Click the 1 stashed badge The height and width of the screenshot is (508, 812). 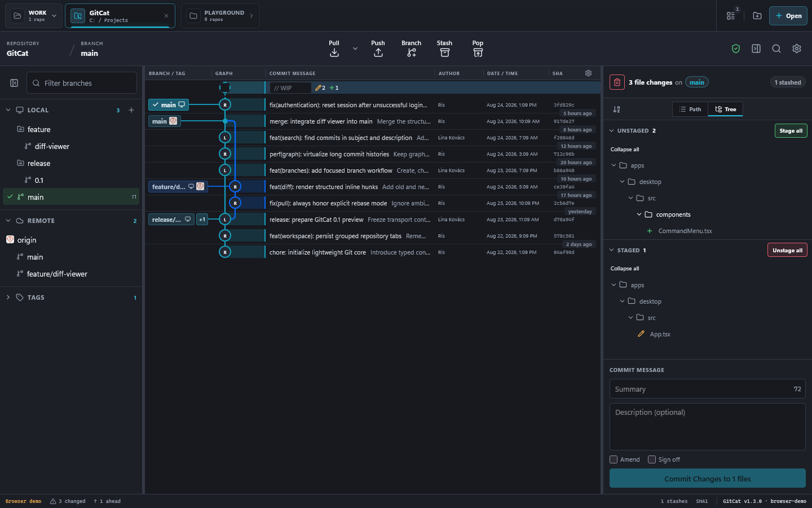788,82
